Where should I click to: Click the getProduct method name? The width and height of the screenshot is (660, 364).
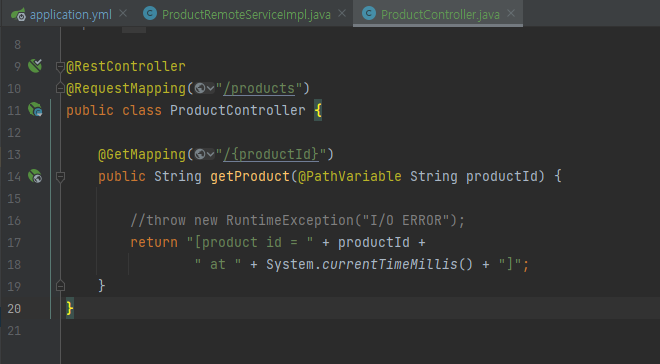[250, 176]
